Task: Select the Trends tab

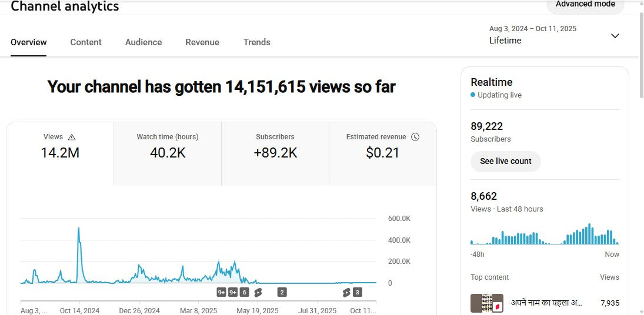Action: click(257, 42)
